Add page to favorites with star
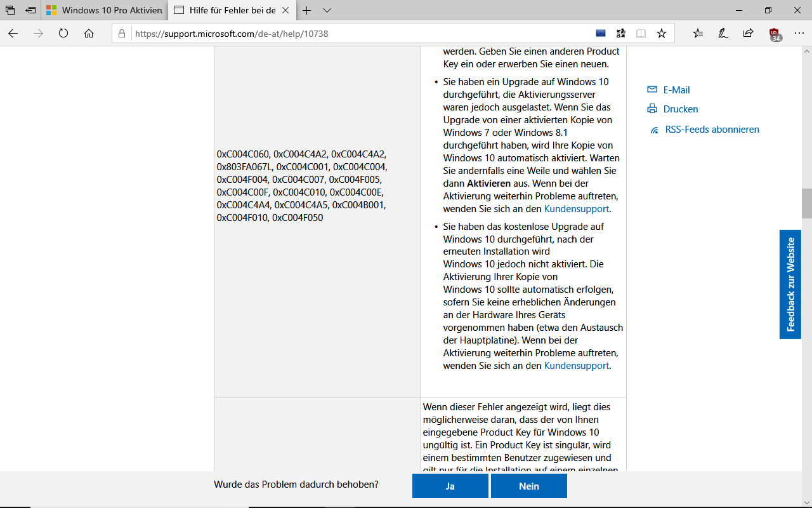Screen dimensions: 812x508 click(662, 33)
